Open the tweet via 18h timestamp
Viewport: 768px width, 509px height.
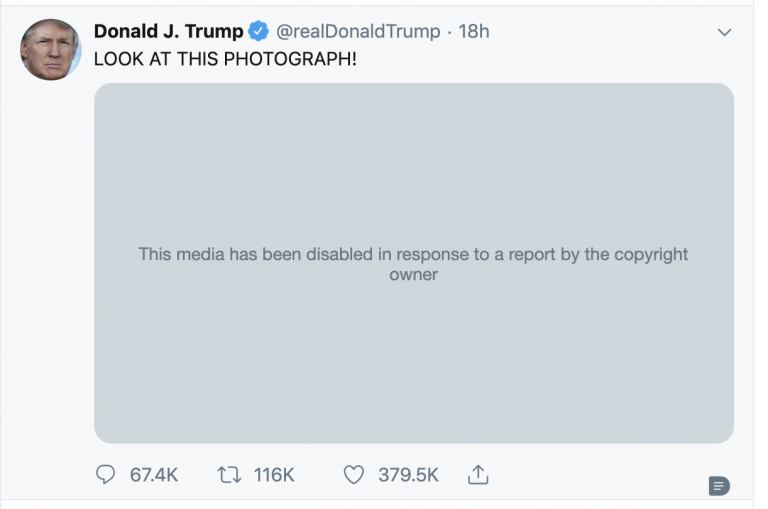click(474, 32)
